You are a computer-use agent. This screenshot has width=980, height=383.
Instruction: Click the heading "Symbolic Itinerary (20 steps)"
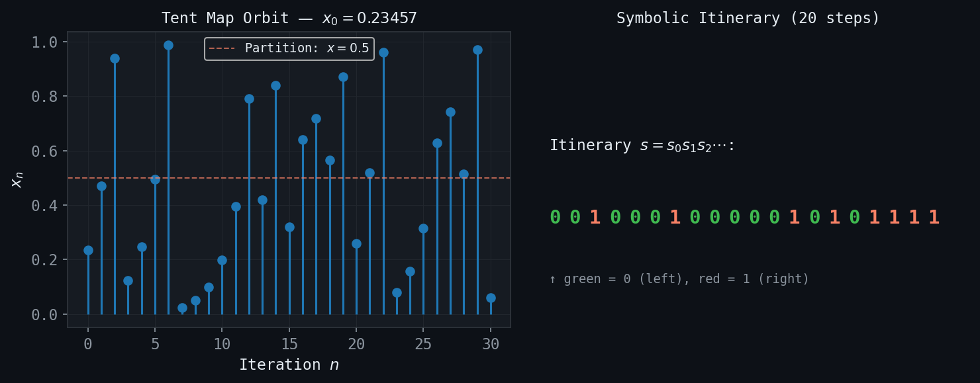pyautogui.click(x=748, y=17)
